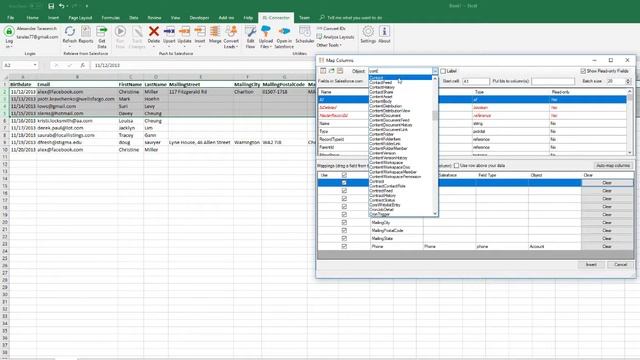This screenshot has width=640, height=360.
Task: Uncheck Use box for Phone mapping row
Action: pyautogui.click(x=344, y=247)
